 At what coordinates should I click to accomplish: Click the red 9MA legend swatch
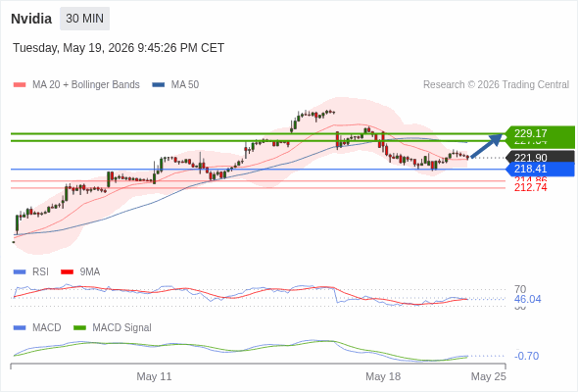tap(67, 272)
